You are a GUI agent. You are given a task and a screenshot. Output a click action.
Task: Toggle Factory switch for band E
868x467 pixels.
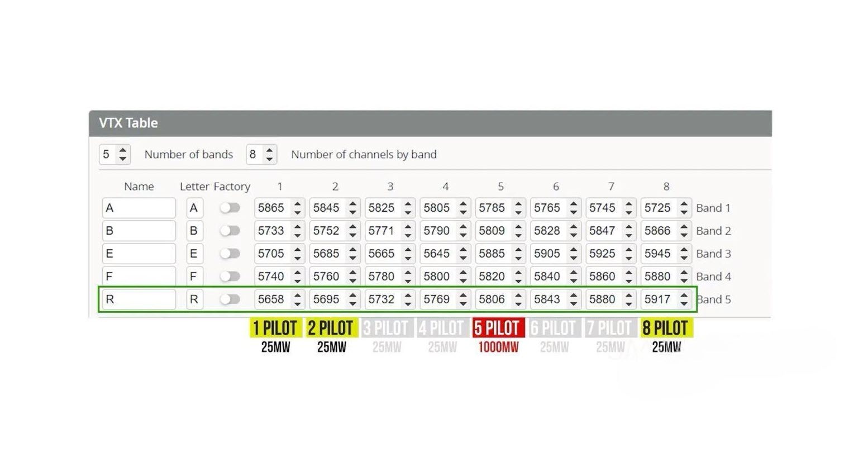(x=230, y=254)
